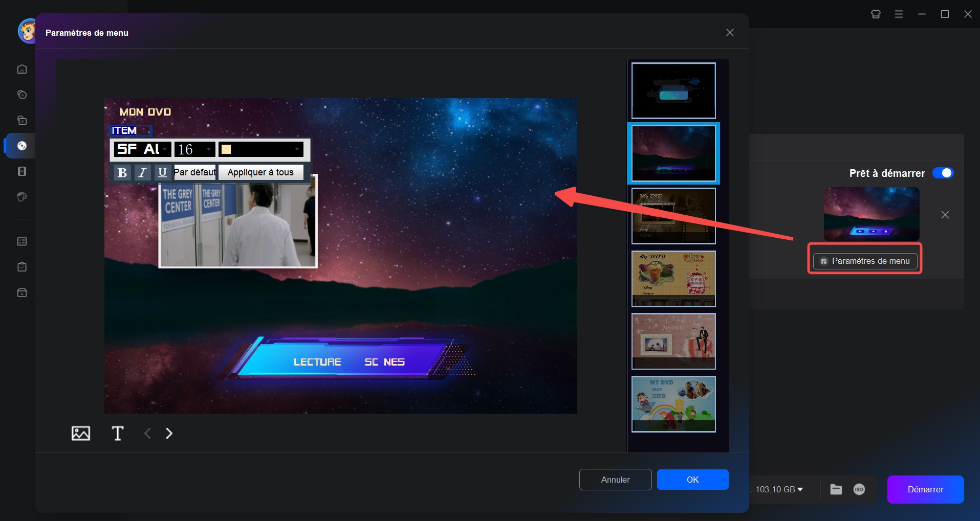Go to next menu page arrow
980x521 pixels.
pos(169,433)
